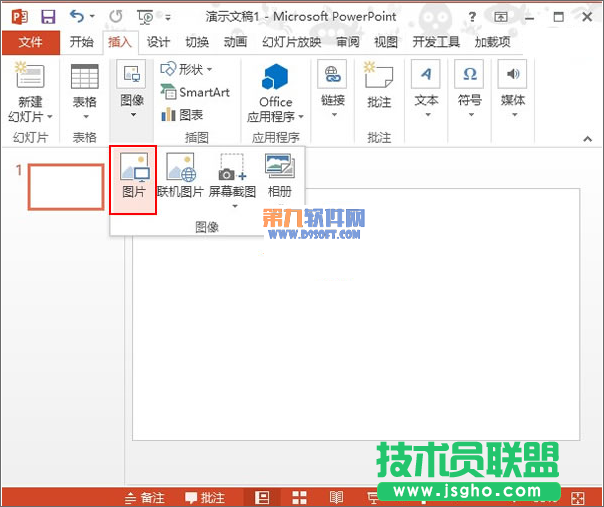The width and height of the screenshot is (604, 507).
Task: Expand Office 应用程序 dropdown arrow
Action: (301, 116)
